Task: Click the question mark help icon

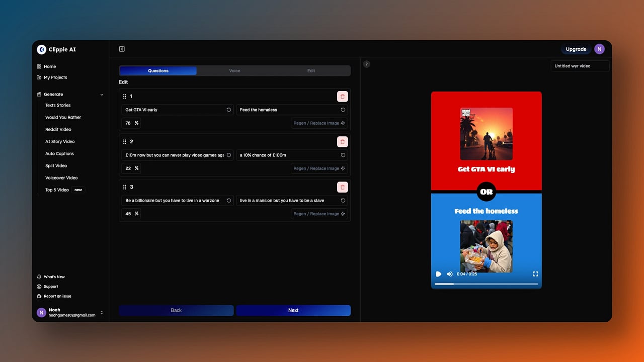Action: [367, 64]
